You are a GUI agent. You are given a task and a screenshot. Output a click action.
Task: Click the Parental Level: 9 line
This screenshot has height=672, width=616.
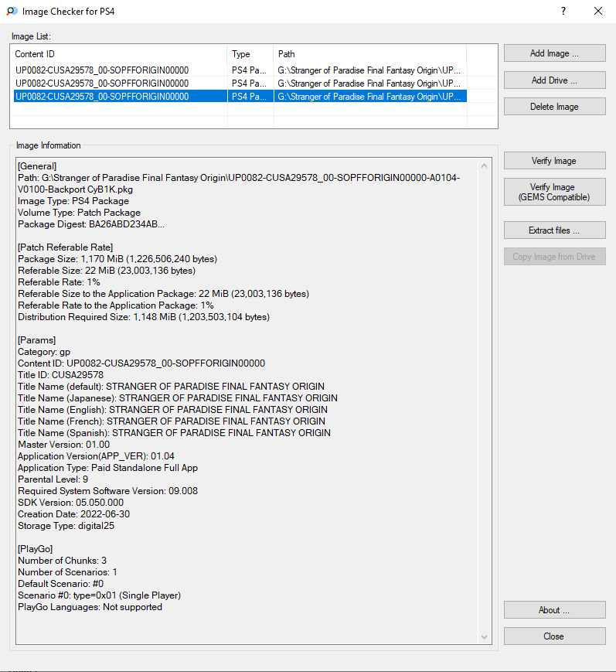click(53, 479)
